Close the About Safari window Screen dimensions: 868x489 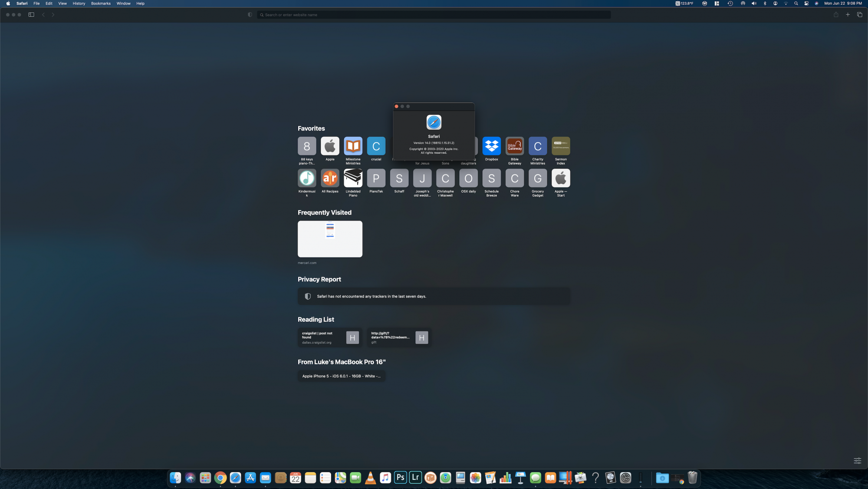(396, 106)
